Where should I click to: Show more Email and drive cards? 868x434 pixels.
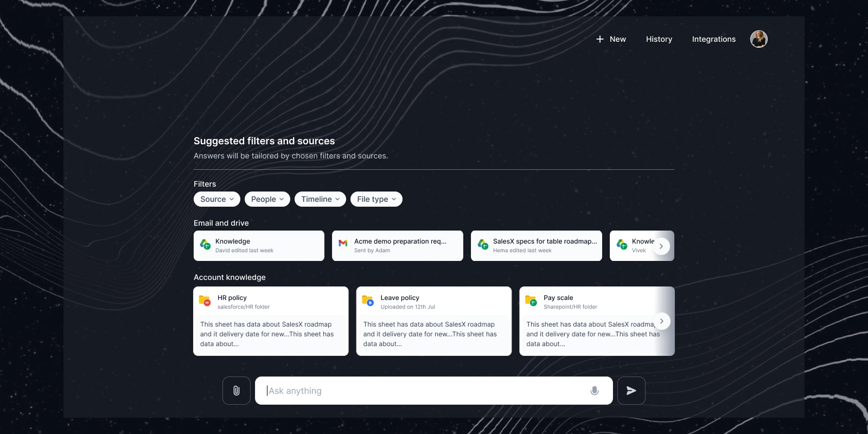click(x=661, y=246)
